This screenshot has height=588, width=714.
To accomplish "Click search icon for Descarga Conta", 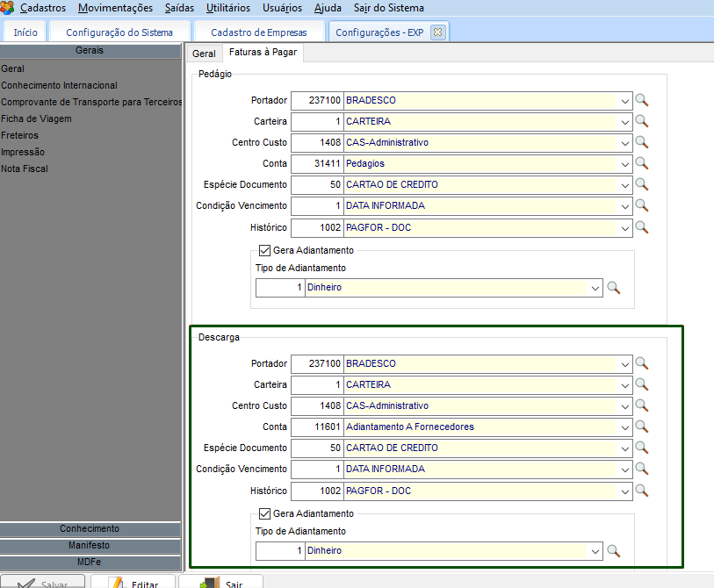I will tap(642, 427).
